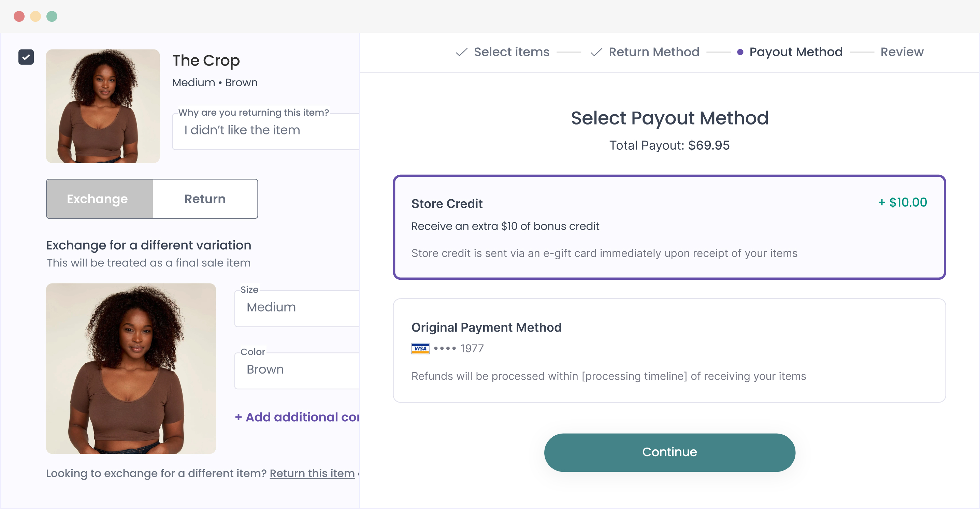Click the Return Method checkmark icon

[596, 52]
